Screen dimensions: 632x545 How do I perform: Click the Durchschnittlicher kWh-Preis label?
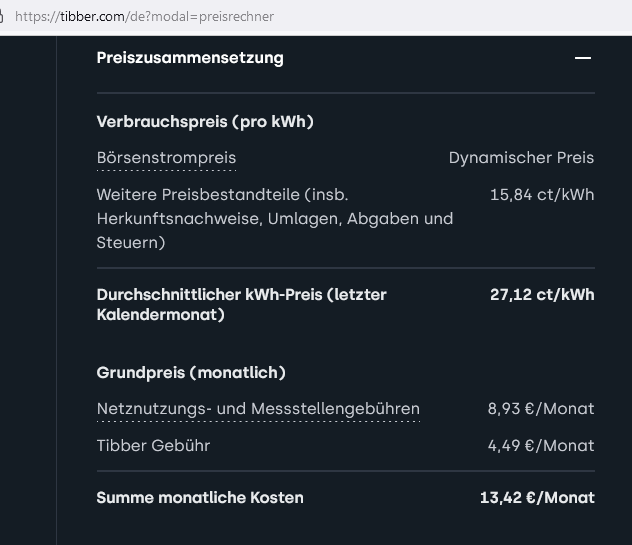(x=241, y=305)
